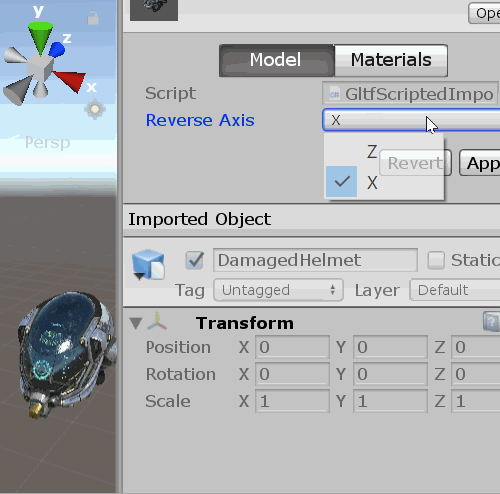Click the red X axis gizmo cone
This screenshot has width=500, height=494.
(70, 80)
